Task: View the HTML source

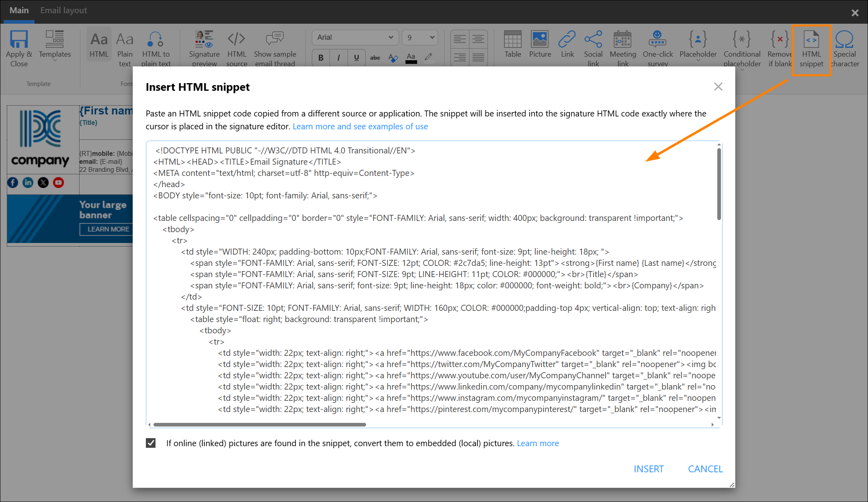Action: click(237, 48)
